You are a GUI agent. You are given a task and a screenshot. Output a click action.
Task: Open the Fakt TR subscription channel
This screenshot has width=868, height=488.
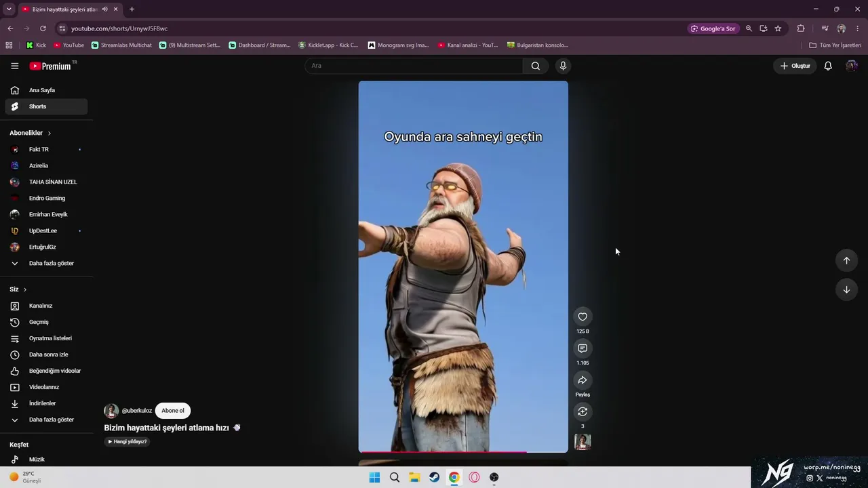point(46,149)
